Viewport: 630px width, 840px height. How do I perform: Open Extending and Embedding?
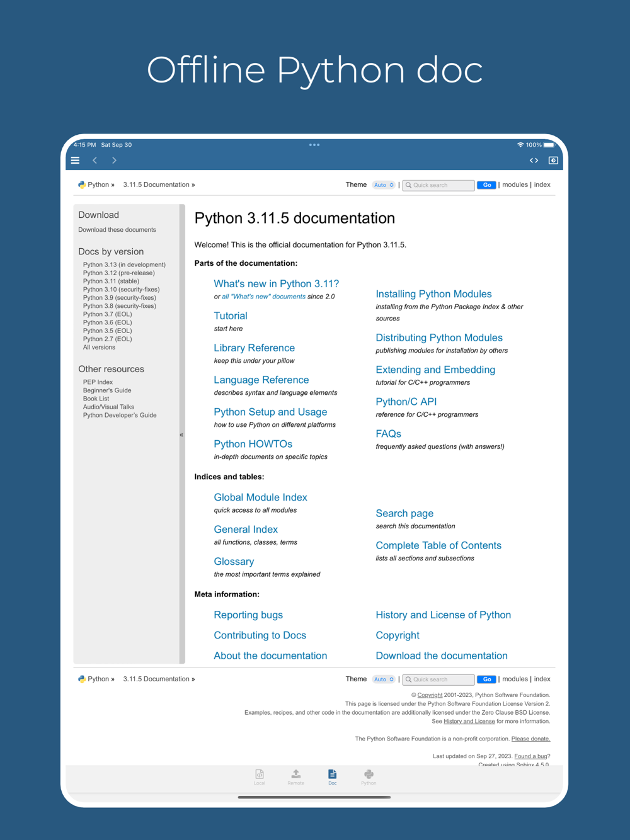click(x=435, y=370)
